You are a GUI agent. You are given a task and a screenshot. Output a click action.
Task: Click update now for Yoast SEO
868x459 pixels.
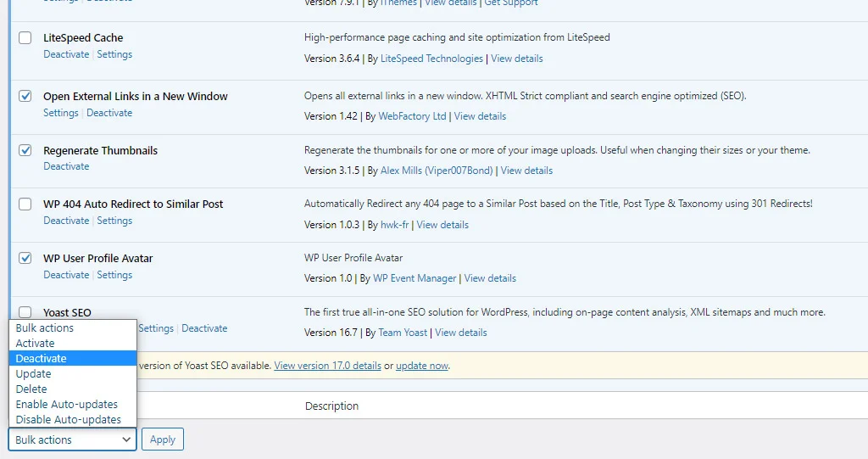[422, 366]
